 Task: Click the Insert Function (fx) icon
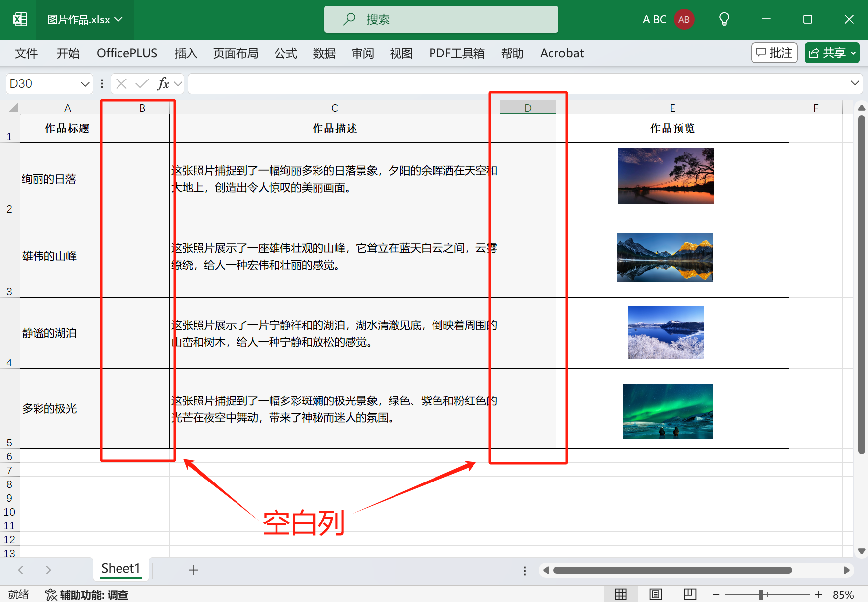point(164,83)
